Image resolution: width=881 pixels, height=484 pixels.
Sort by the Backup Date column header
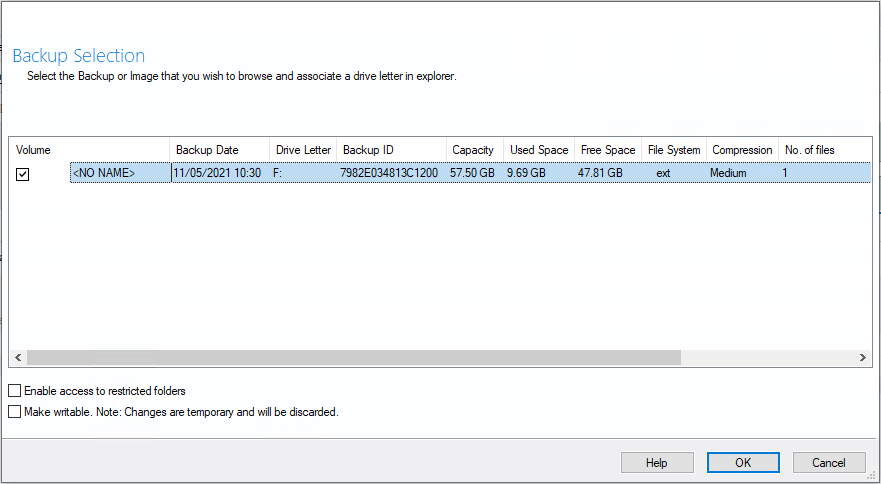pos(219,150)
